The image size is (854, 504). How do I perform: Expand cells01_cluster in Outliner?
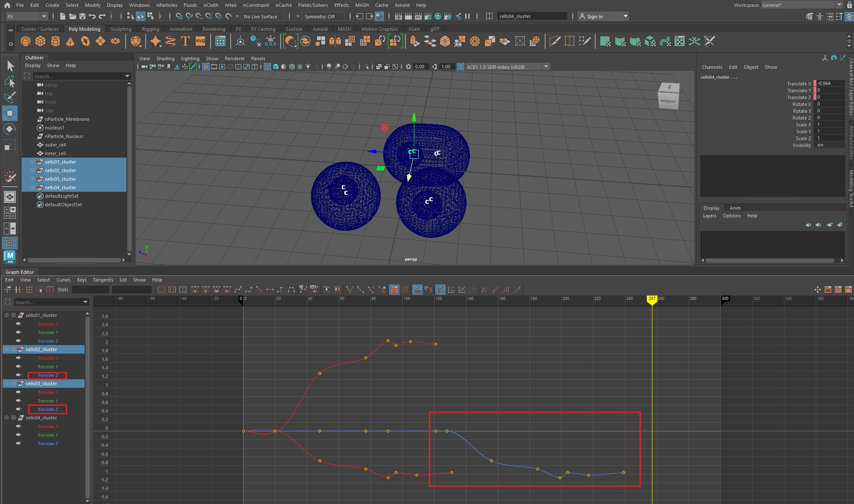pyautogui.click(x=32, y=162)
